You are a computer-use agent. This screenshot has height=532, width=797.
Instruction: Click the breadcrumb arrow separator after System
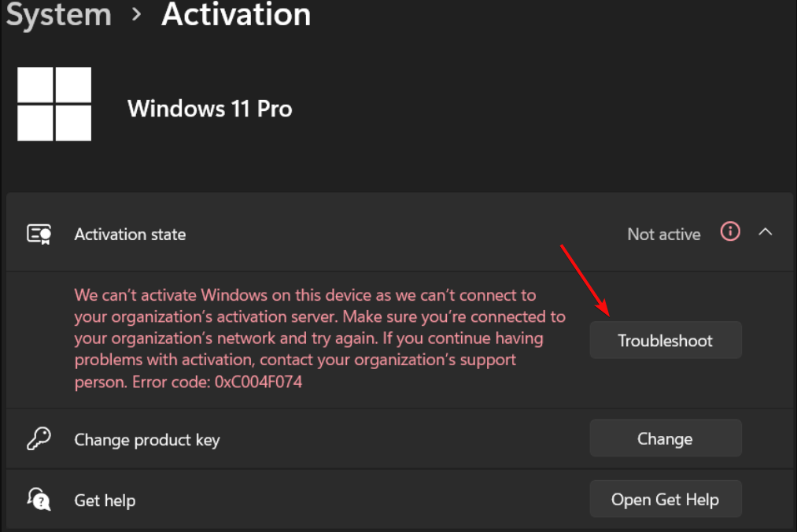point(137,15)
